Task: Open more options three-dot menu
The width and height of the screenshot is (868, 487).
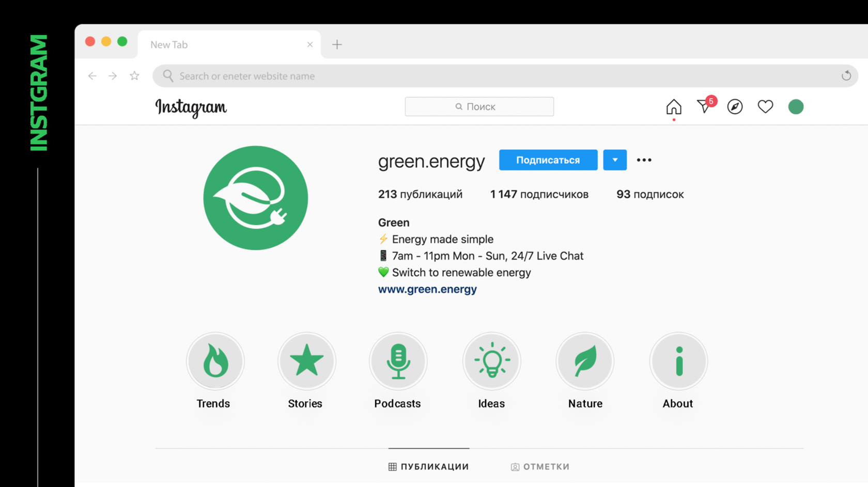Action: click(x=644, y=160)
